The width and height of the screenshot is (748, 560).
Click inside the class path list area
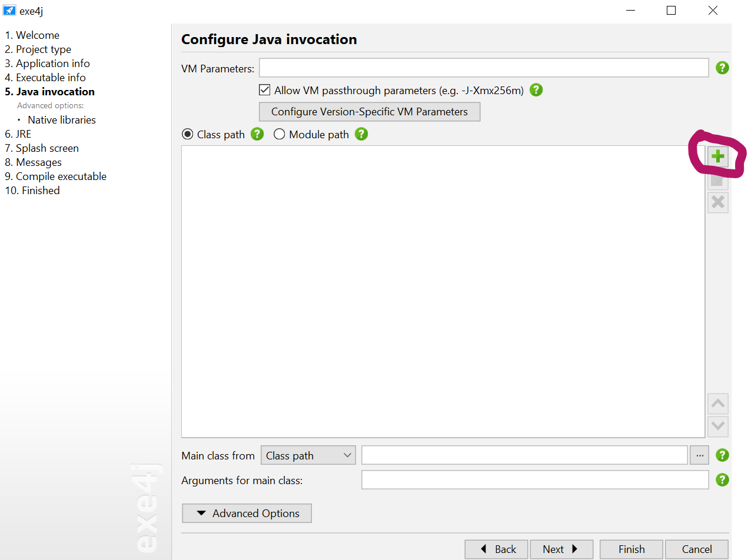pos(443,292)
